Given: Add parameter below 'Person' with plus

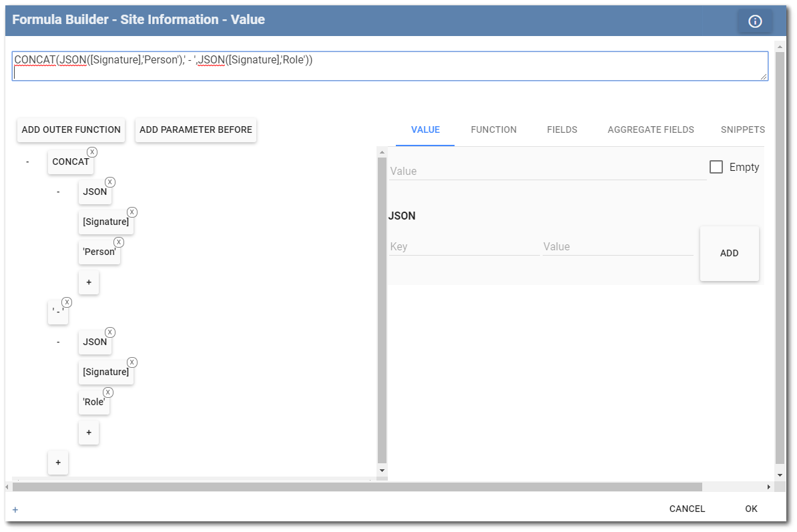Looking at the screenshot, I should point(89,282).
